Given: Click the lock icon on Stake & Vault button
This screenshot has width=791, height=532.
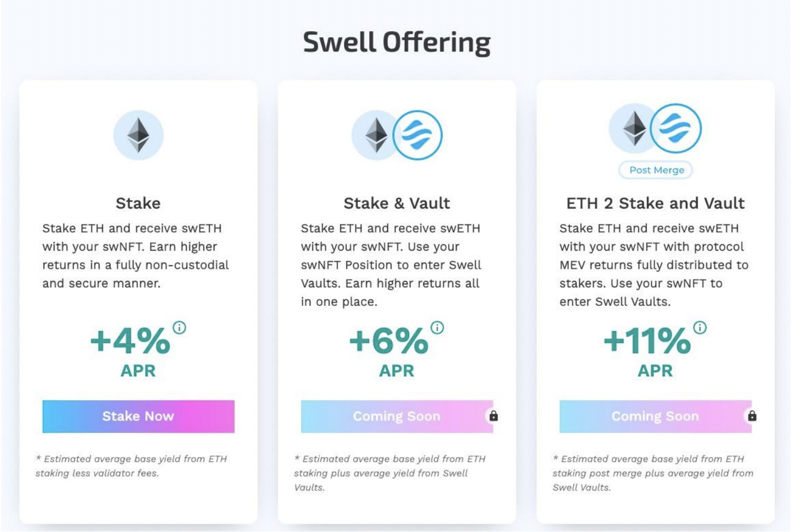Looking at the screenshot, I should pos(494,416).
